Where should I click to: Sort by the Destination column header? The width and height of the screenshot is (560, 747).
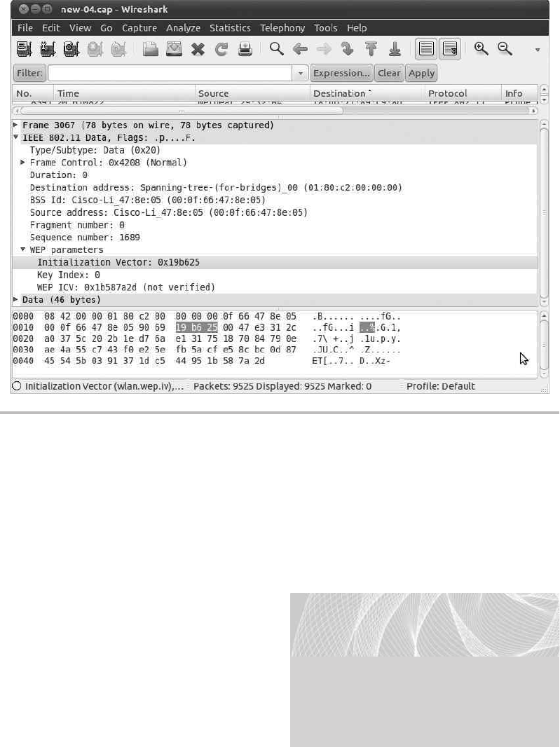[367, 93]
